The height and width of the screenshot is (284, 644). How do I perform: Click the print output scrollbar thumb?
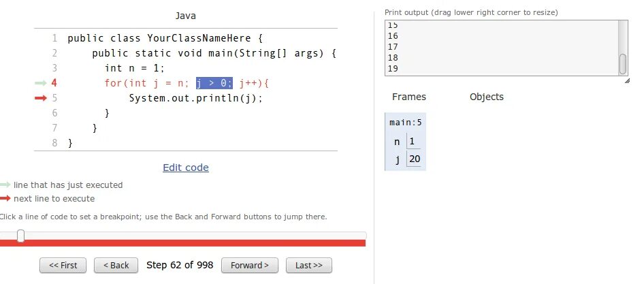[x=622, y=64]
